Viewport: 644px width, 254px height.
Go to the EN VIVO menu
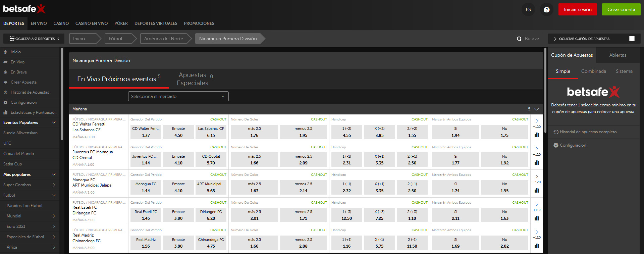tap(39, 23)
